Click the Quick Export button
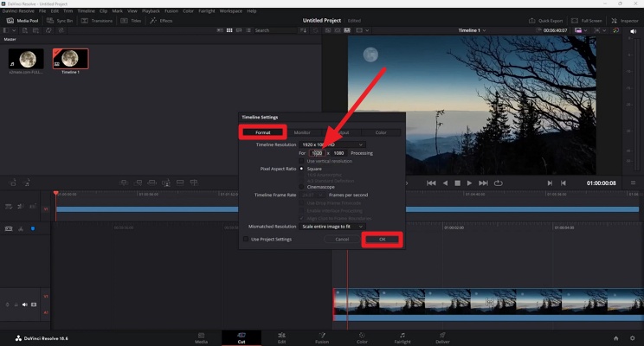The height and width of the screenshot is (346, 644). point(546,21)
